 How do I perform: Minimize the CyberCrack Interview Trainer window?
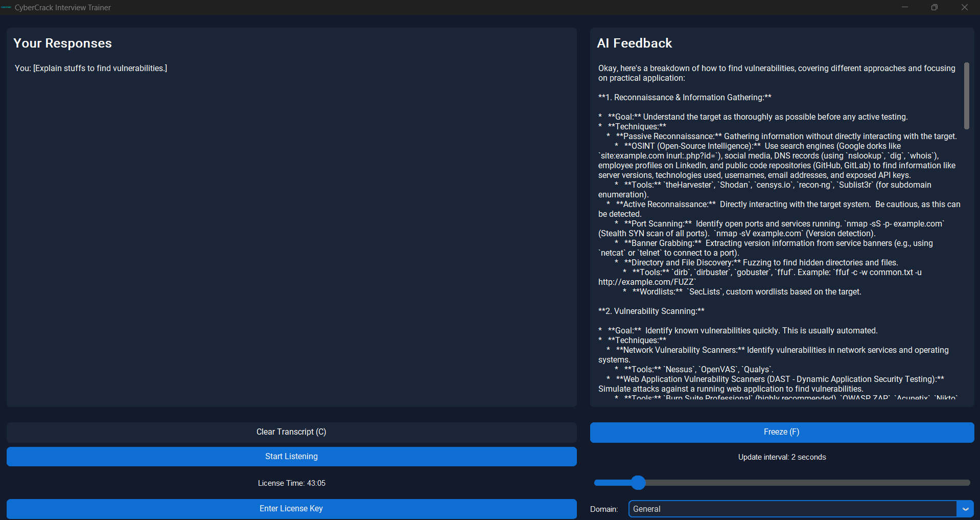pos(904,7)
